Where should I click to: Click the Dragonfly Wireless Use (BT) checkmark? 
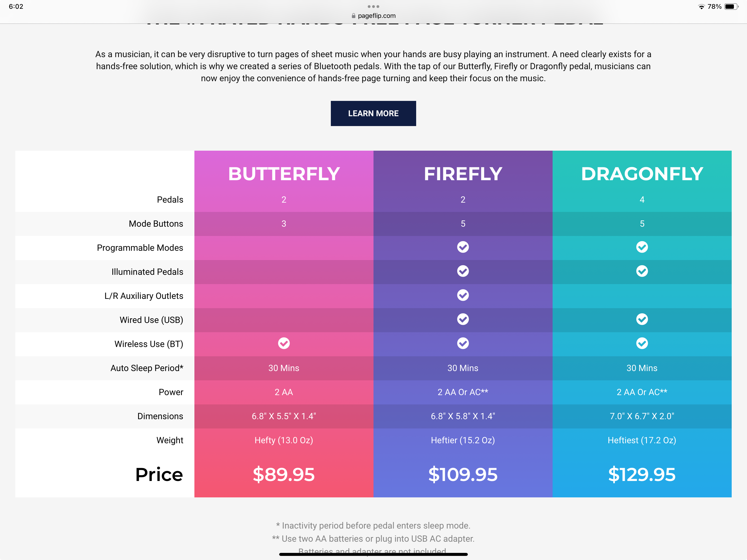tap(642, 343)
